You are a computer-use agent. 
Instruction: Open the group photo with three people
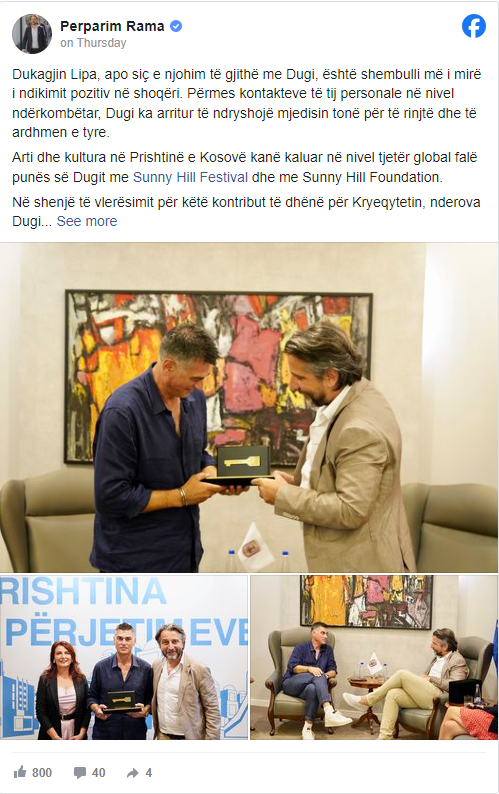coord(124,657)
